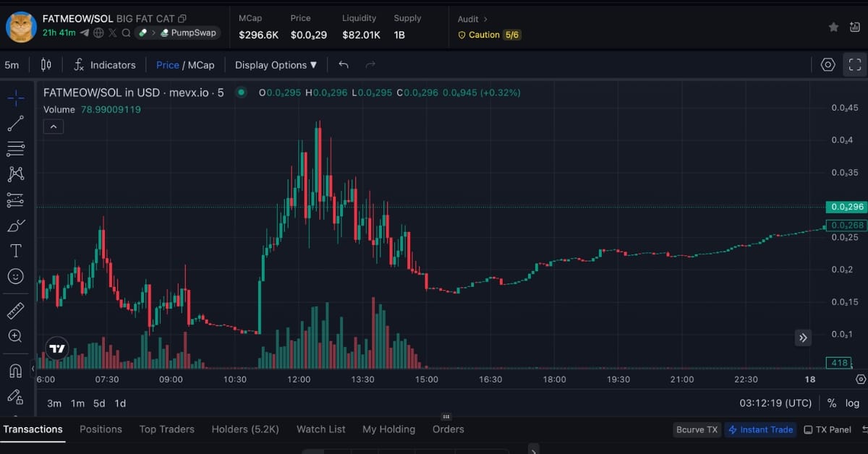Click the panel resize grip handle

click(x=446, y=416)
